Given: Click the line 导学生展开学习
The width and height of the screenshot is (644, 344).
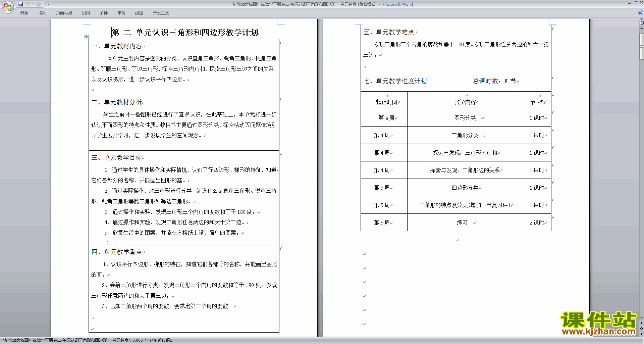Looking at the screenshot, I should point(147,136).
